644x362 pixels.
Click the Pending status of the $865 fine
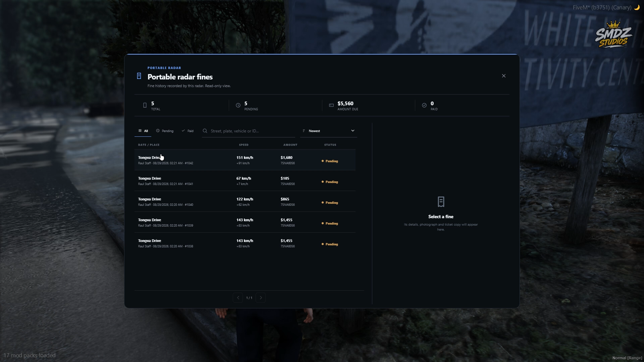point(330,203)
